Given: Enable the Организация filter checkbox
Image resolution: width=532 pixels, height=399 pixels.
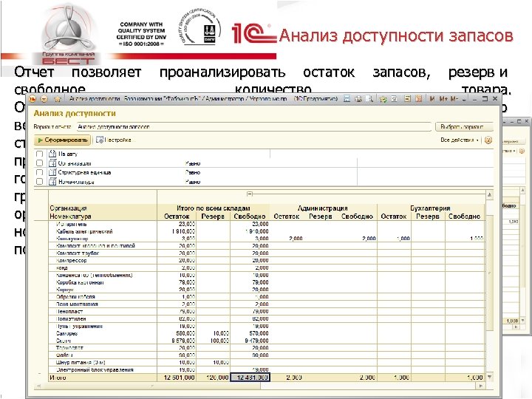Looking at the screenshot, I should [39, 163].
